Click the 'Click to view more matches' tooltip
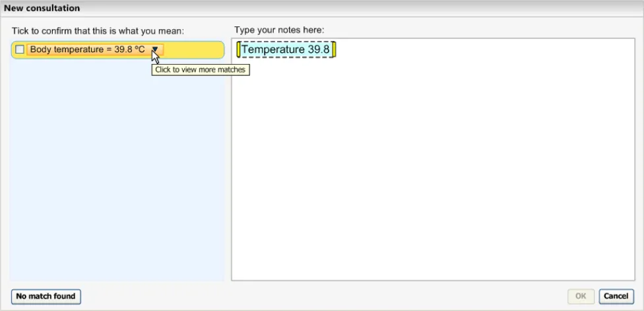This screenshot has height=311, width=644. [201, 70]
